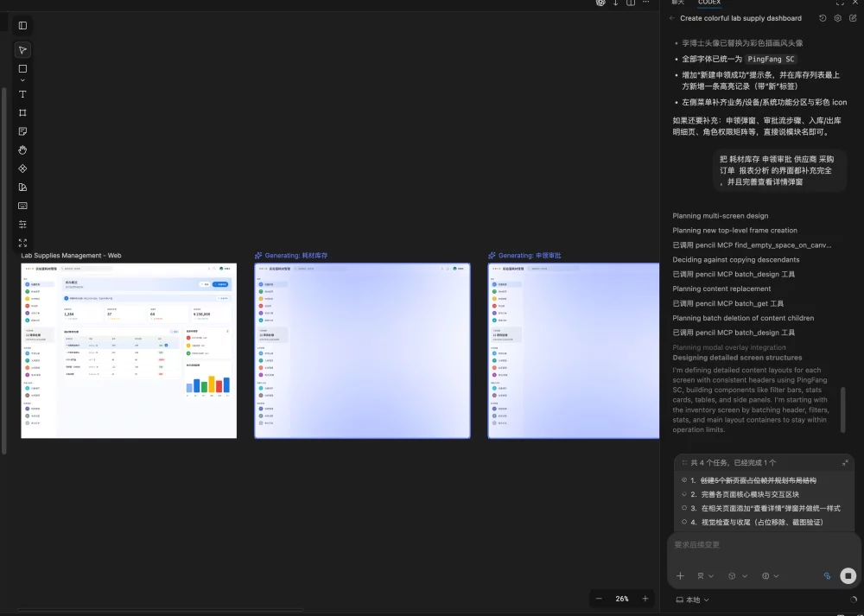
Task: Start a new chat with compose icon
Action: coord(853,18)
